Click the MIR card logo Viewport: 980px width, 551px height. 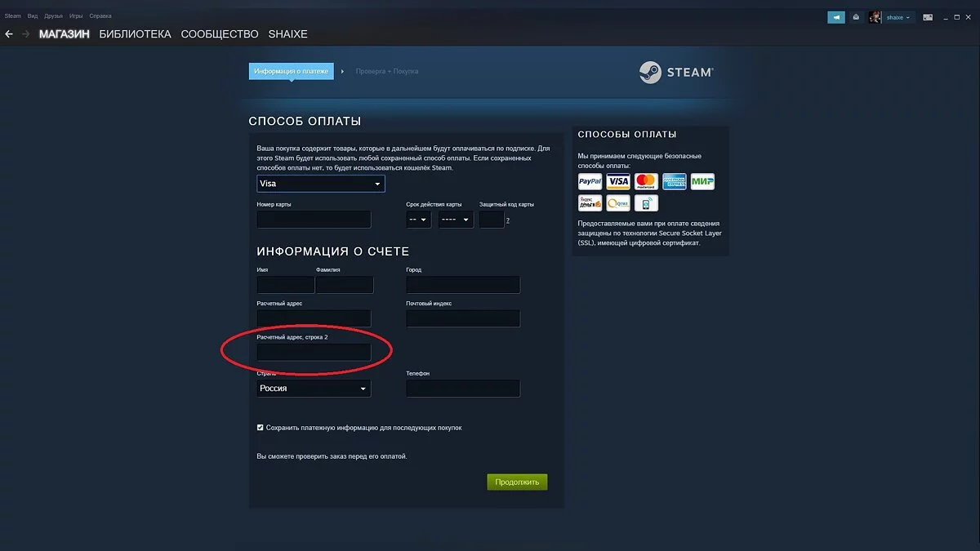(702, 181)
